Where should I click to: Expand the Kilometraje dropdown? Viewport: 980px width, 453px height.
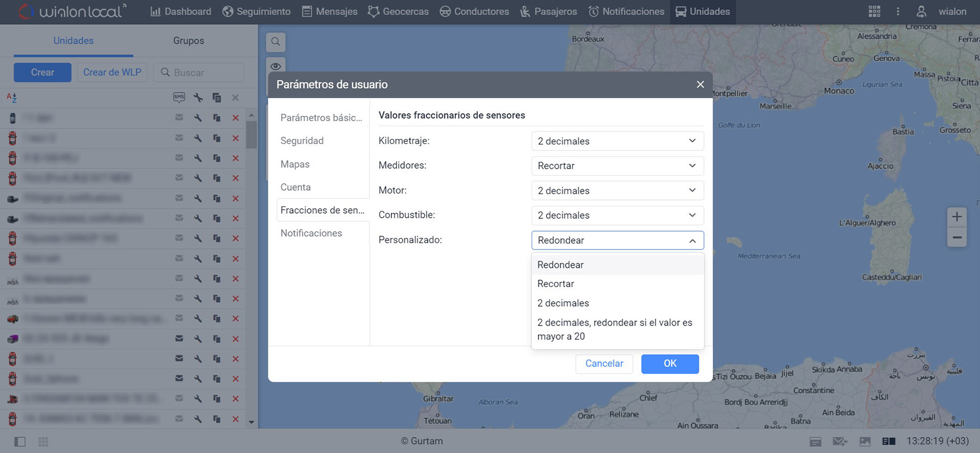617,141
